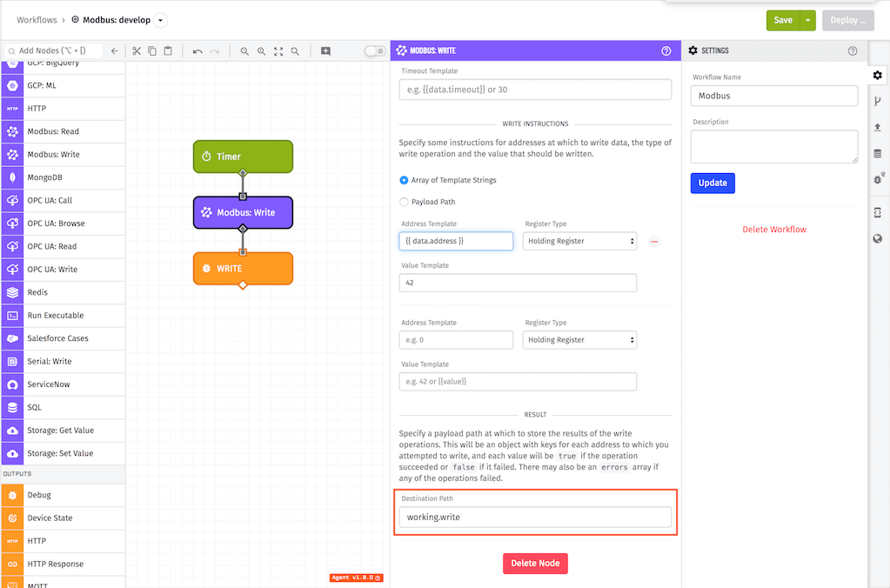Image resolution: width=890 pixels, height=588 pixels.
Task: Click the cut (scissors) toolbar icon
Action: coord(137,51)
